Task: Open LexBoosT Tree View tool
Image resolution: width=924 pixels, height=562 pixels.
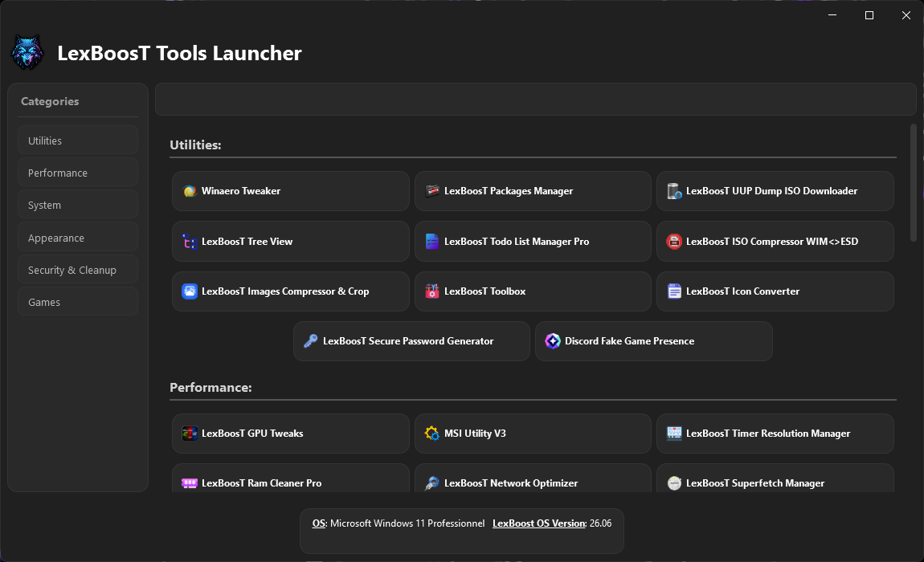Action: click(x=291, y=242)
